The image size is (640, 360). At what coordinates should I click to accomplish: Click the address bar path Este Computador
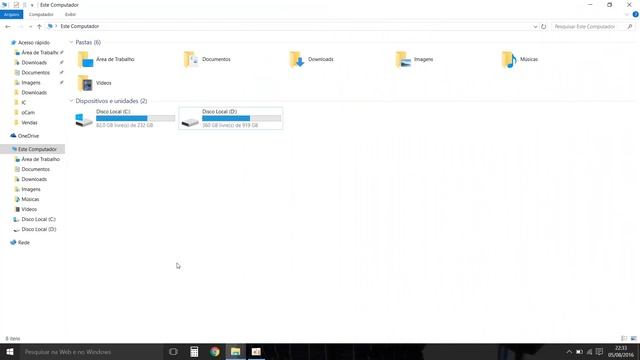click(x=80, y=26)
